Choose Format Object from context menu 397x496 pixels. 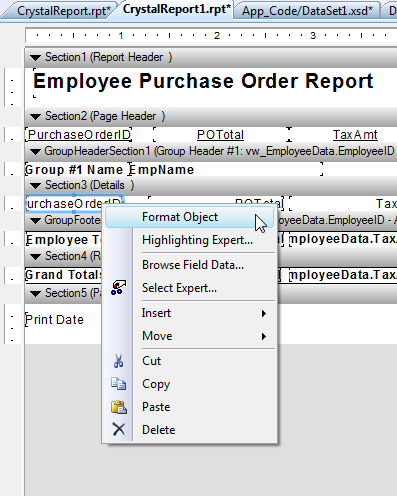click(189, 217)
